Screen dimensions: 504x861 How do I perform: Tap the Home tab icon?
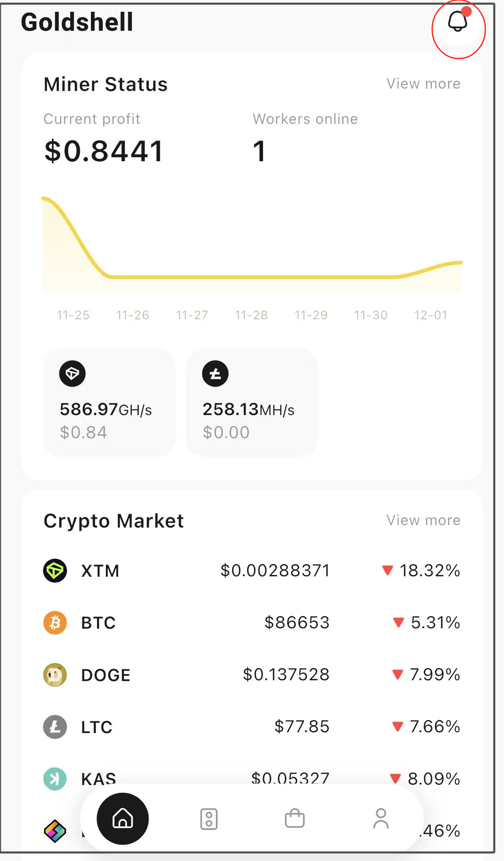click(x=123, y=818)
